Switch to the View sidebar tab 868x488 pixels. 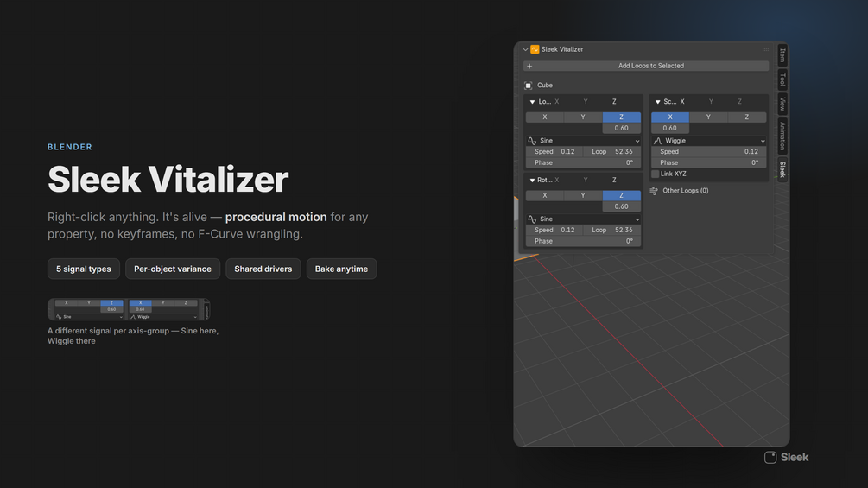click(x=782, y=104)
